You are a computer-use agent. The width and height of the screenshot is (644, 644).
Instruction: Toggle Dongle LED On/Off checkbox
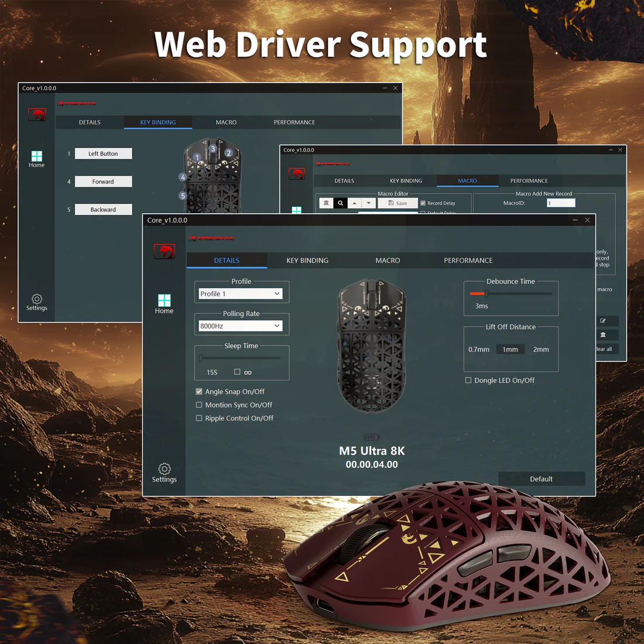pos(468,381)
